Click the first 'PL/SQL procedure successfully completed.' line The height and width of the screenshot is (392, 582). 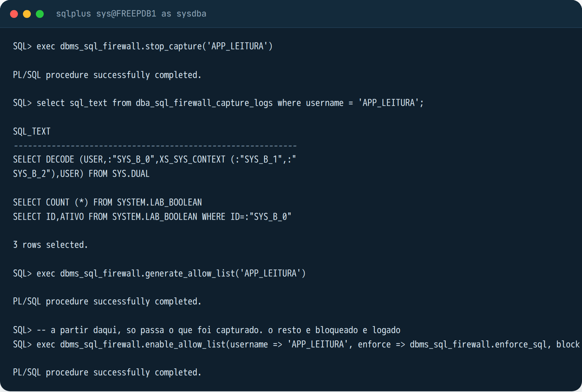[107, 75]
